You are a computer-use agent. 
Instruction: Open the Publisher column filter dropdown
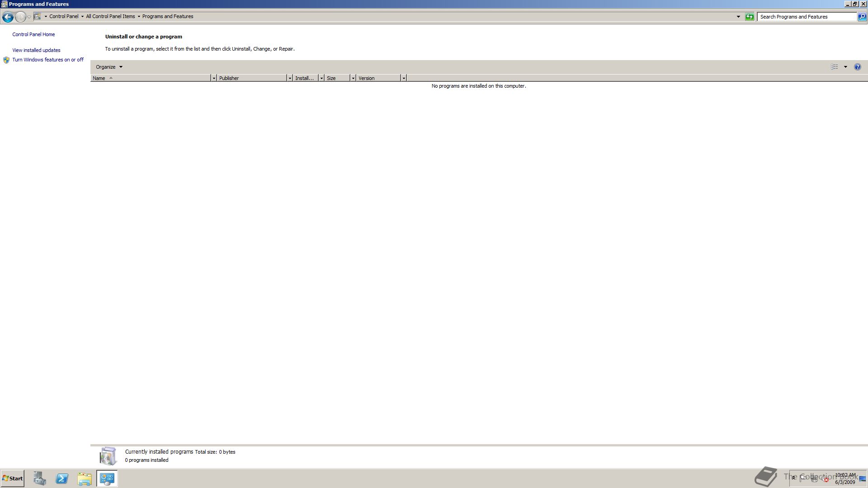pos(290,78)
